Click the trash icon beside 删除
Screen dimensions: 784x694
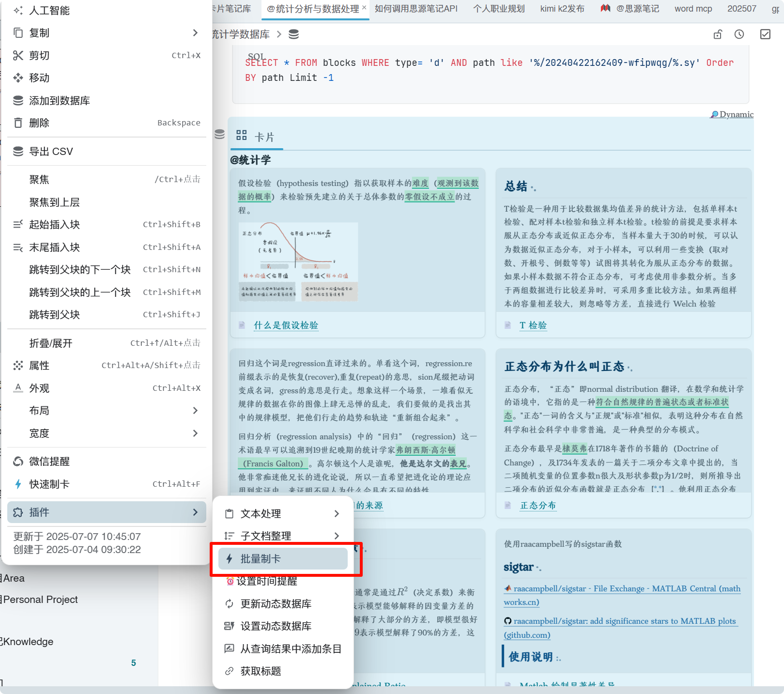point(18,123)
